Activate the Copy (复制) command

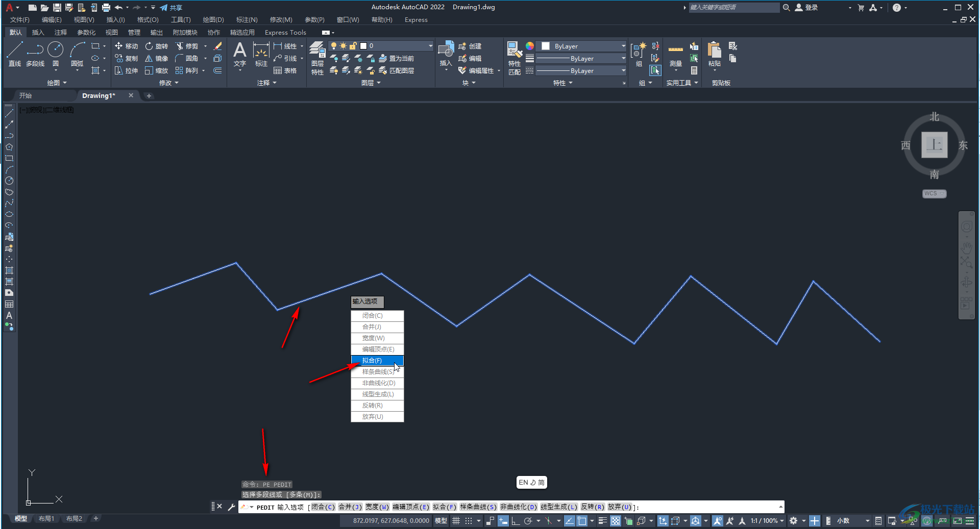pyautogui.click(x=126, y=58)
